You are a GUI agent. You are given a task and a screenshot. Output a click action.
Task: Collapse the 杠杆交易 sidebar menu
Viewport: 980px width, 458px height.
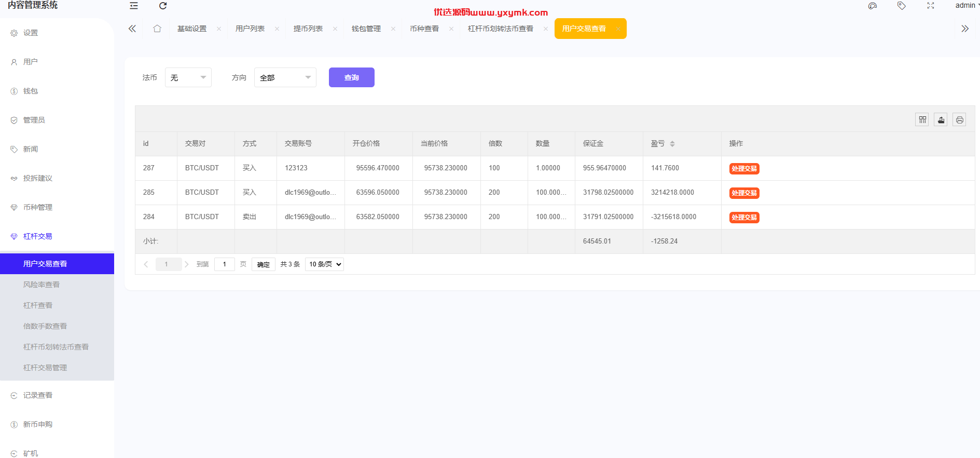(57, 236)
